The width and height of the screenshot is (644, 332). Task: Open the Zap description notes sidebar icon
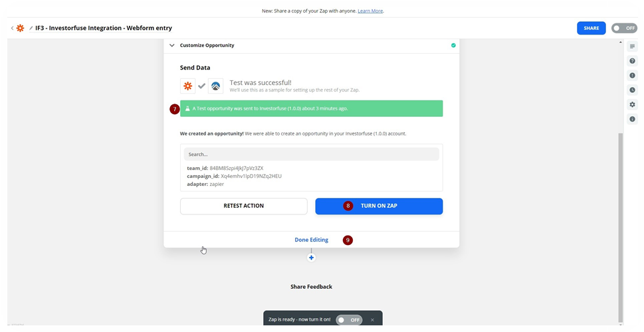632,46
